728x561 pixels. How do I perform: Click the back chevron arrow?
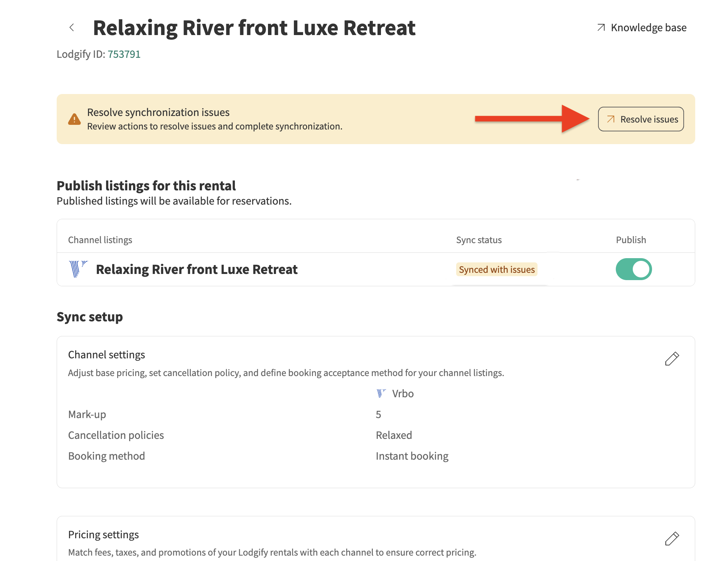pyautogui.click(x=71, y=27)
